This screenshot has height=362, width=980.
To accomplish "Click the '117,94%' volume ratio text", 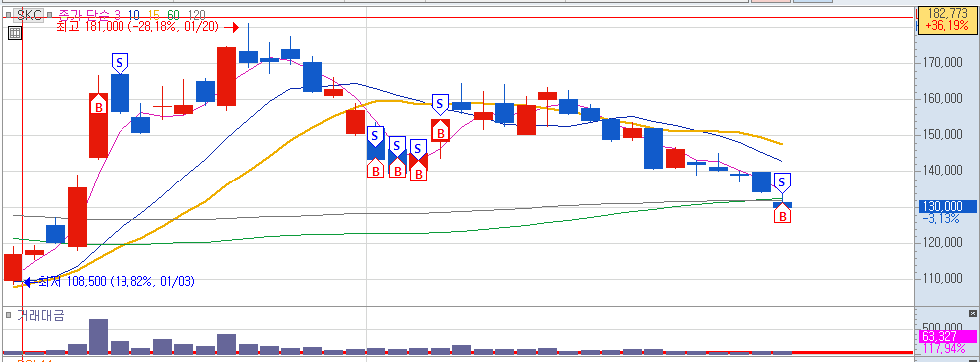I will pos(944,348).
